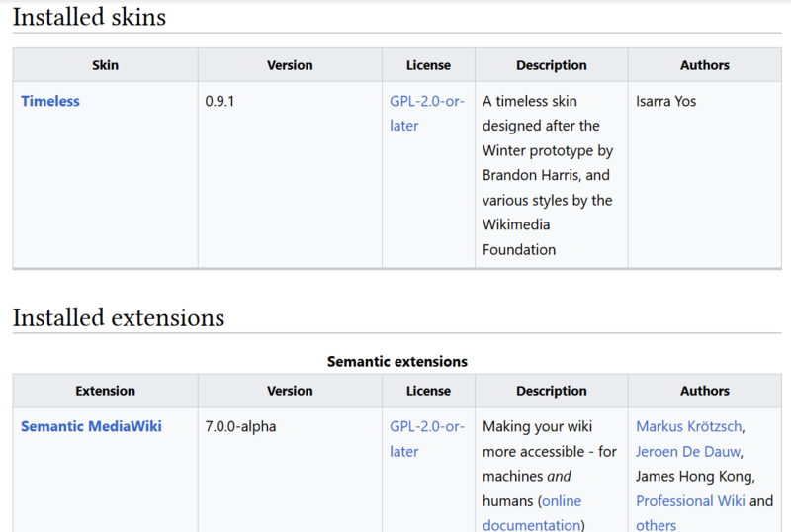
Task: Click Description header in extensions table
Action: tap(552, 391)
